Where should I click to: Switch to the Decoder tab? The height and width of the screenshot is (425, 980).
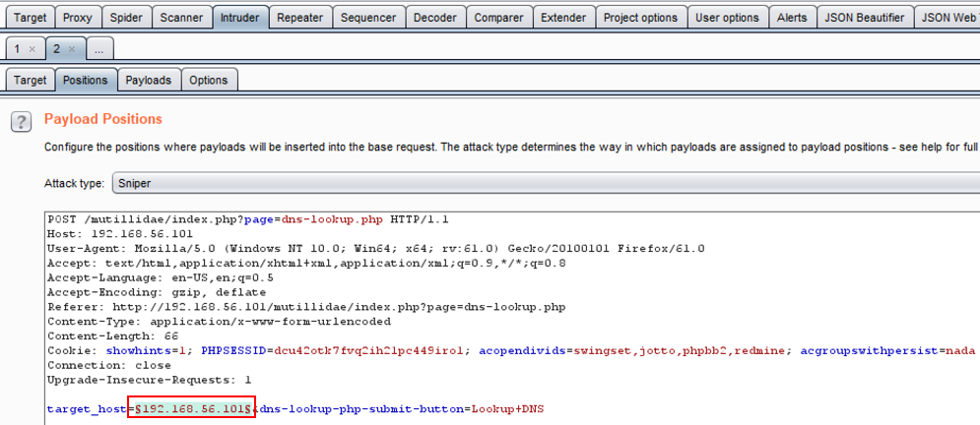point(435,18)
